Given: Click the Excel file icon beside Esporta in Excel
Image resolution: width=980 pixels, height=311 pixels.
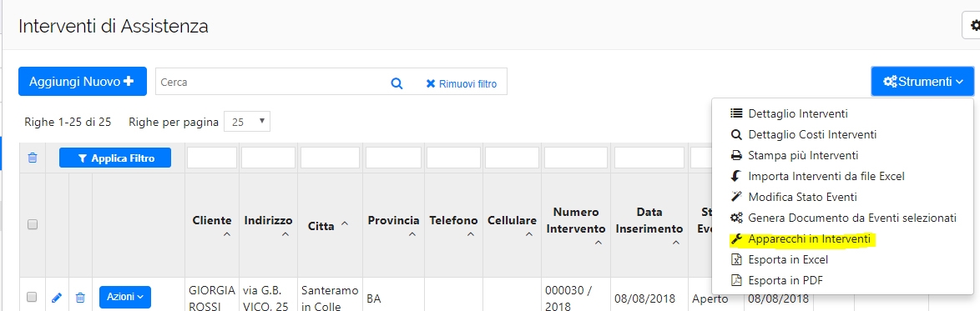Looking at the screenshot, I should [736, 259].
